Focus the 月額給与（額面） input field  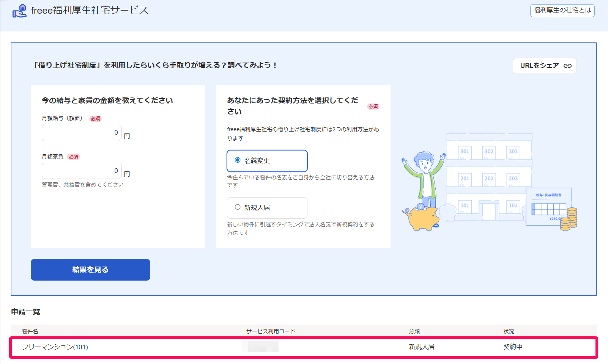click(x=82, y=133)
